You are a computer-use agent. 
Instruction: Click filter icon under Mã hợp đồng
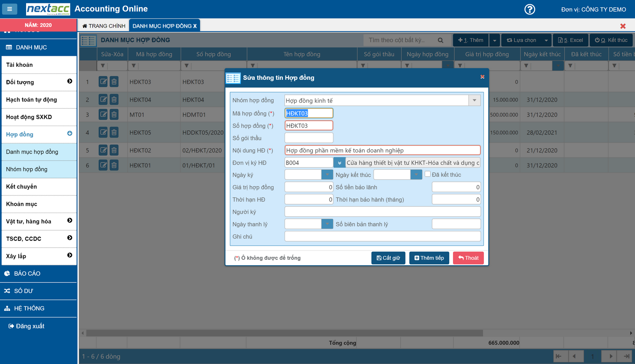point(134,66)
